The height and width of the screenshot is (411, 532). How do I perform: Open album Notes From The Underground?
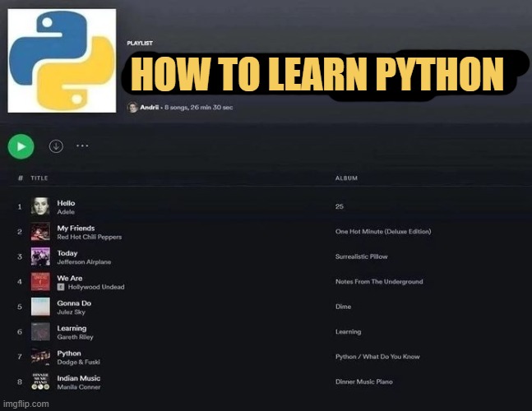tap(379, 282)
